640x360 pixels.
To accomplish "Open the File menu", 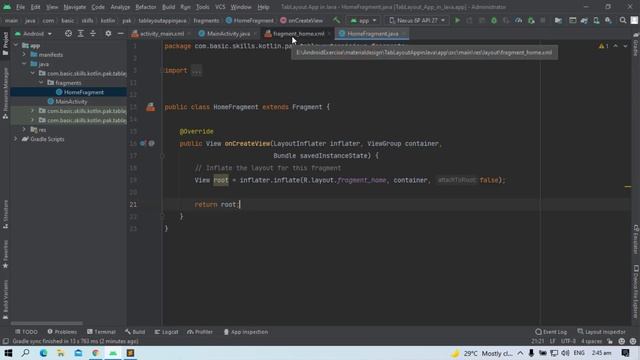I will click(20, 7).
